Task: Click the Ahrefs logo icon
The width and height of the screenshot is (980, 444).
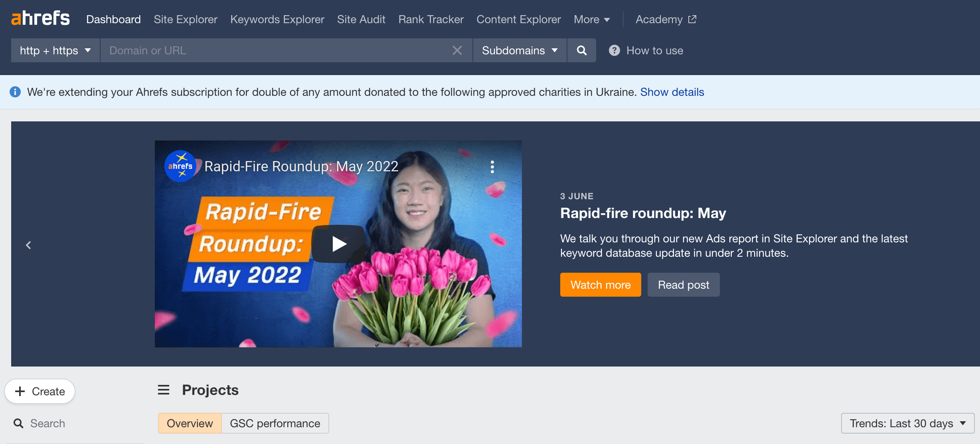Action: [41, 19]
